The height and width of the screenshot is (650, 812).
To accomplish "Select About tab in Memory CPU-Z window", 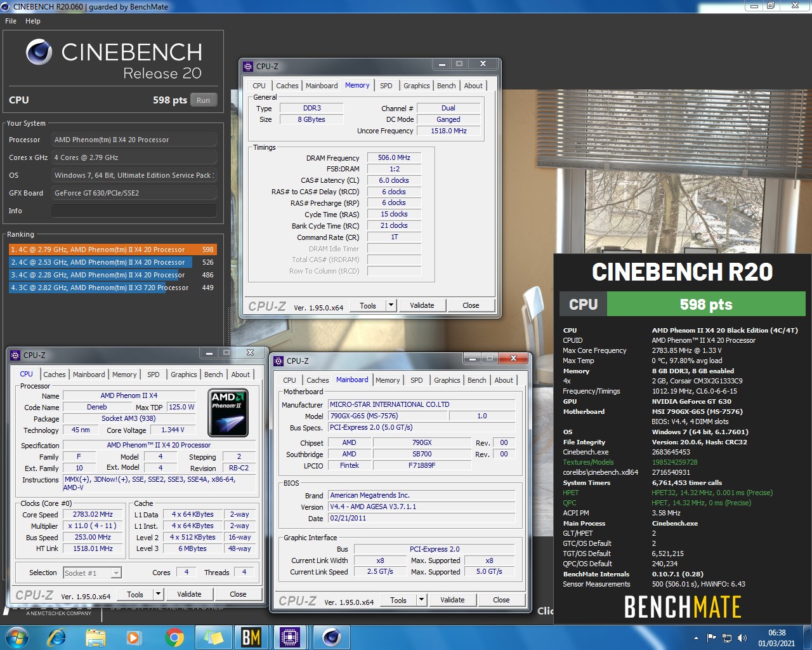I will 473,86.
